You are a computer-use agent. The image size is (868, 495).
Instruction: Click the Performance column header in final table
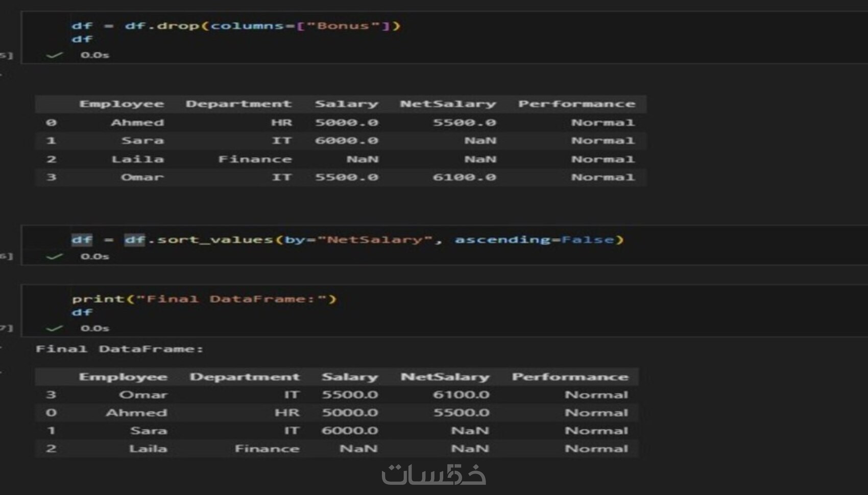570,377
